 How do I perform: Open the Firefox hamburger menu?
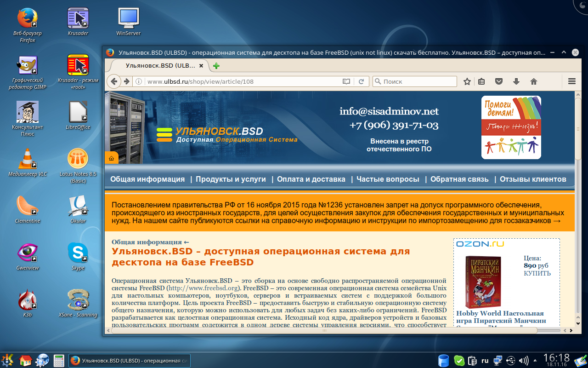[572, 81]
